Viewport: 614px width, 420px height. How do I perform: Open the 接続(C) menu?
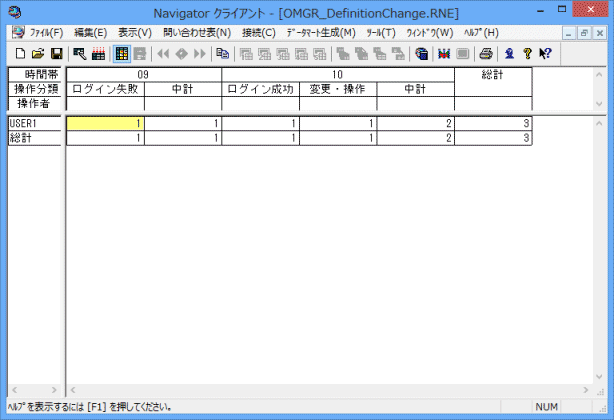[x=259, y=33]
